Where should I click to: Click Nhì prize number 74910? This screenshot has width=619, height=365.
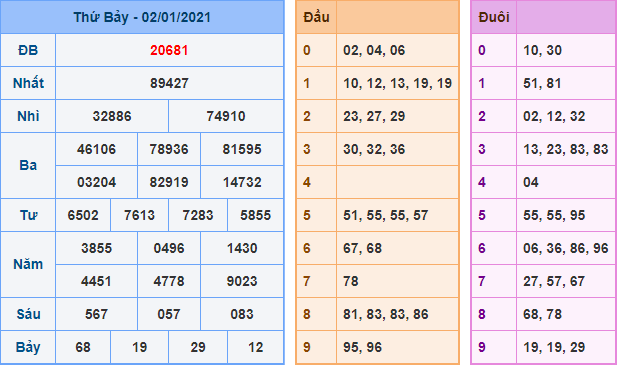click(x=226, y=116)
